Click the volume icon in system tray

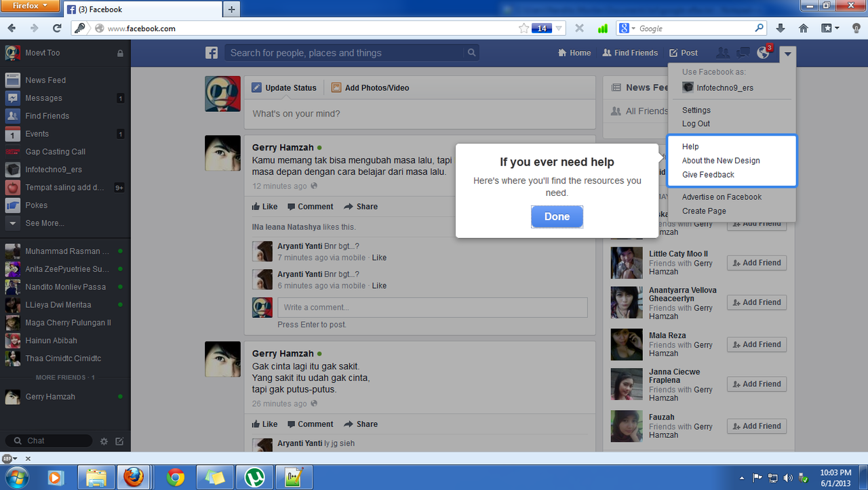click(788, 478)
